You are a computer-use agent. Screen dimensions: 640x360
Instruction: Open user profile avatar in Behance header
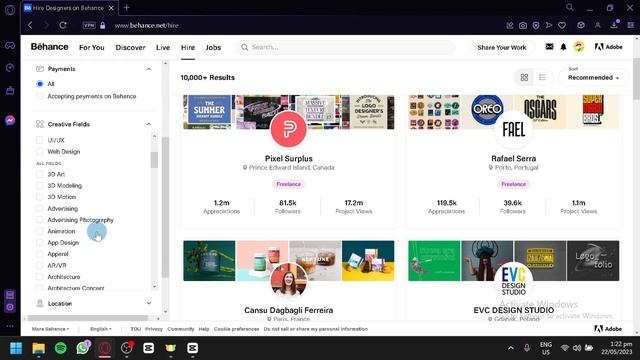click(579, 47)
